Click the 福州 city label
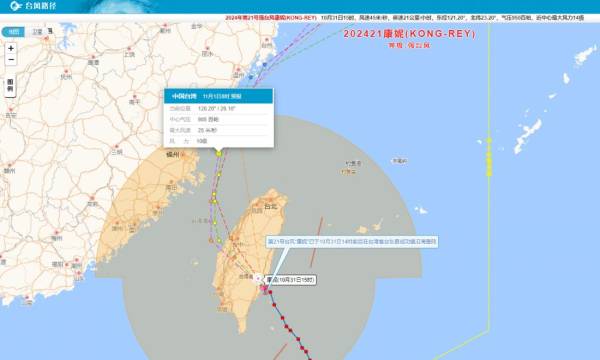The image size is (600, 360). pos(173,155)
